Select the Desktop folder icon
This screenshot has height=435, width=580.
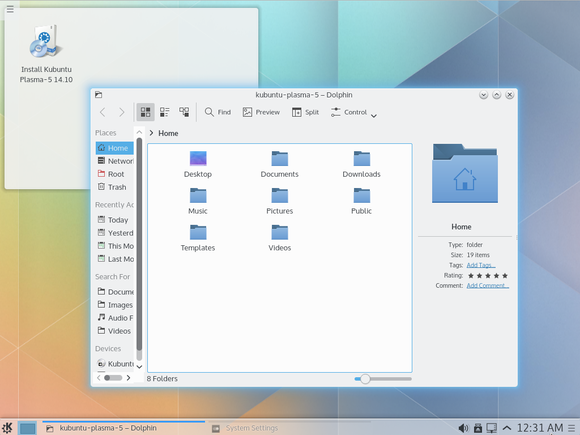(198, 158)
